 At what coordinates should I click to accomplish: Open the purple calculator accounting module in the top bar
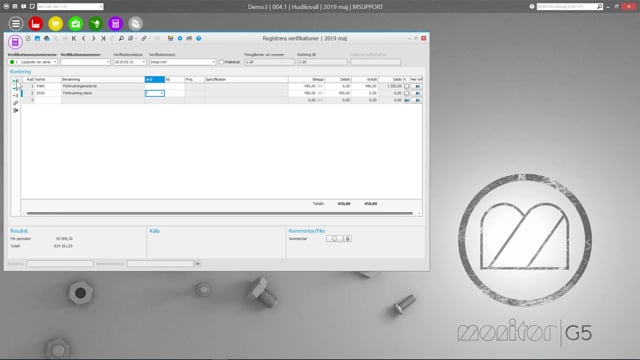coord(116,24)
